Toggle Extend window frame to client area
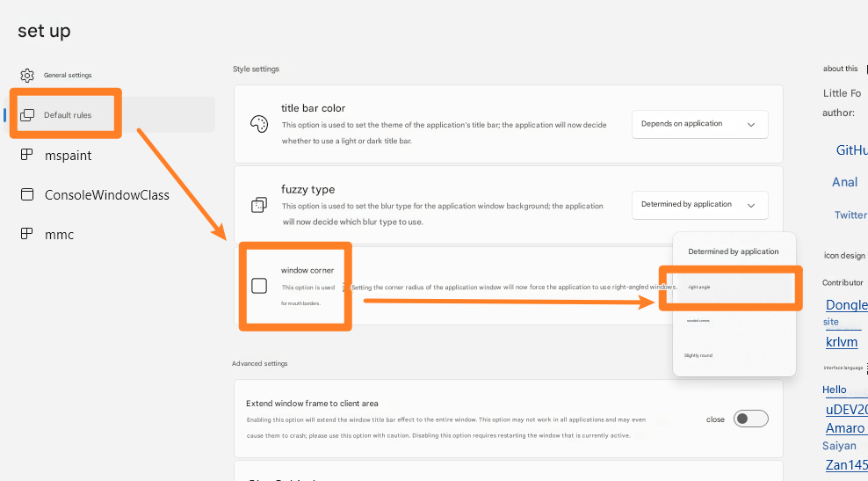 pos(750,419)
